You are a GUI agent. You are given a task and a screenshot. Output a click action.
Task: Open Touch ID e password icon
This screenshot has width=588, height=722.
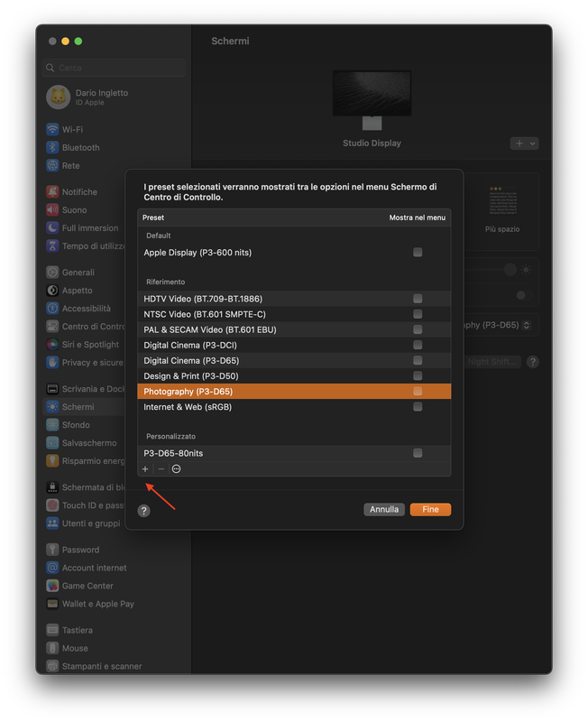[x=52, y=505]
